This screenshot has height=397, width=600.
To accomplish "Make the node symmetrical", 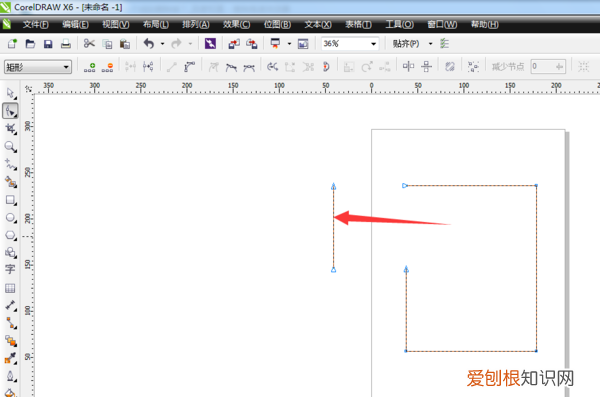I will point(249,67).
